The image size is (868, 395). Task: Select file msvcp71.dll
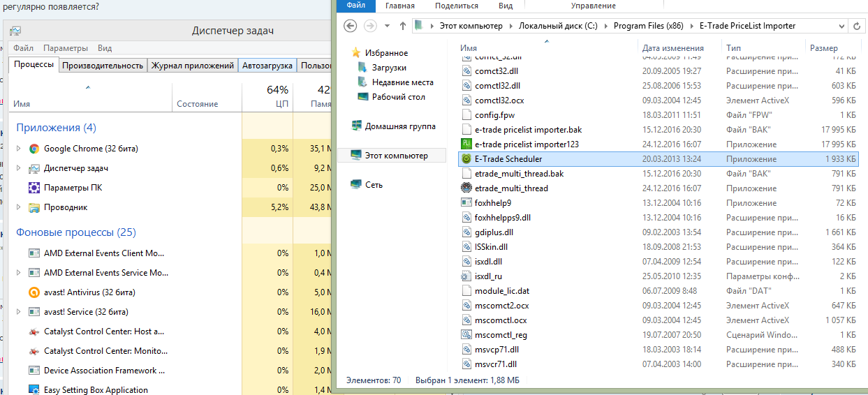496,350
